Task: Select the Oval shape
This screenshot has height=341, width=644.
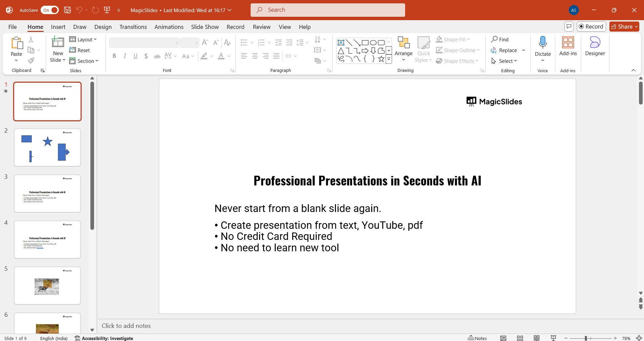Action: pos(373,43)
